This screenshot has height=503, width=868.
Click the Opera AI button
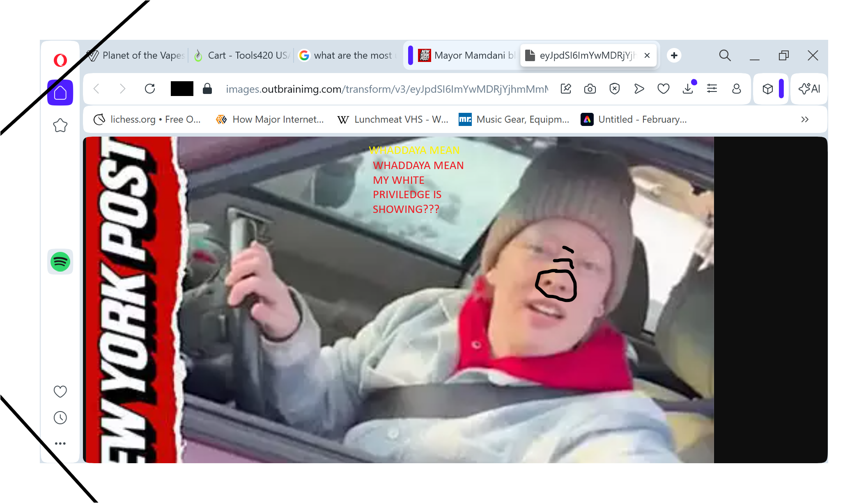(809, 89)
